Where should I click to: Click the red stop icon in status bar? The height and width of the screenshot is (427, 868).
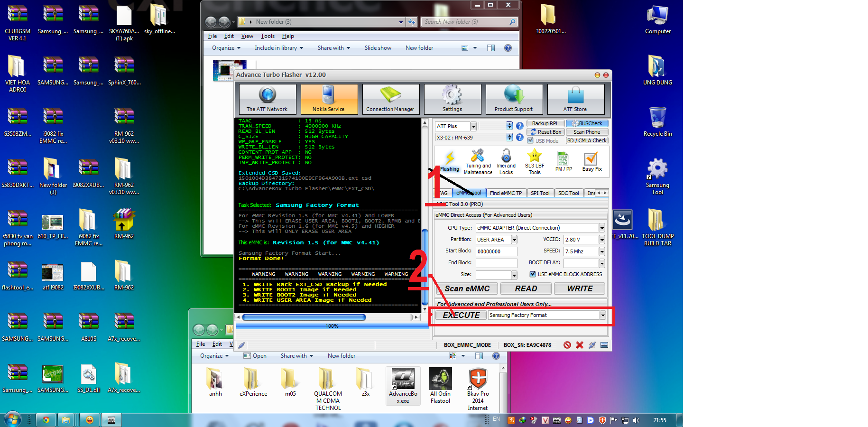(x=567, y=345)
